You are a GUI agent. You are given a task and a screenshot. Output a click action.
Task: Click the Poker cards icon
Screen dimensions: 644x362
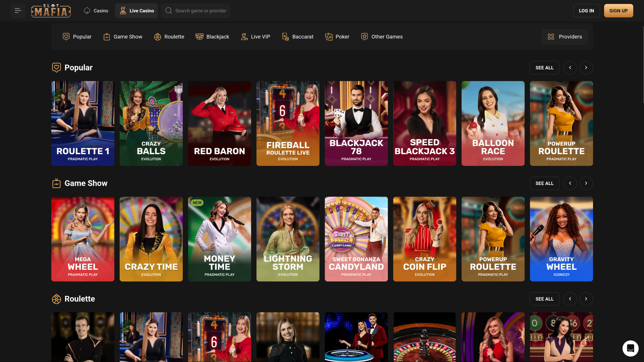329,37
